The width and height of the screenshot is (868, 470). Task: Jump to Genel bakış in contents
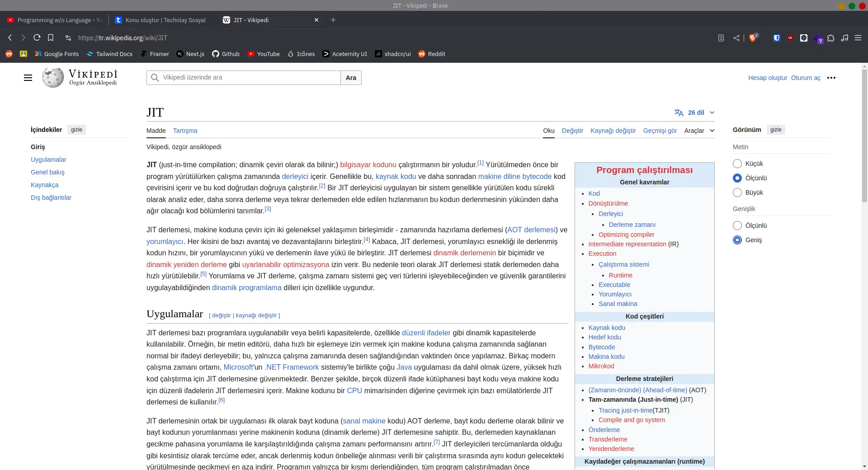[x=47, y=172]
